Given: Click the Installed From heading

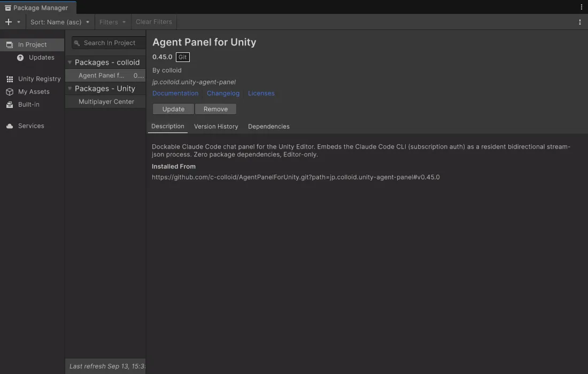Looking at the screenshot, I should tap(174, 166).
